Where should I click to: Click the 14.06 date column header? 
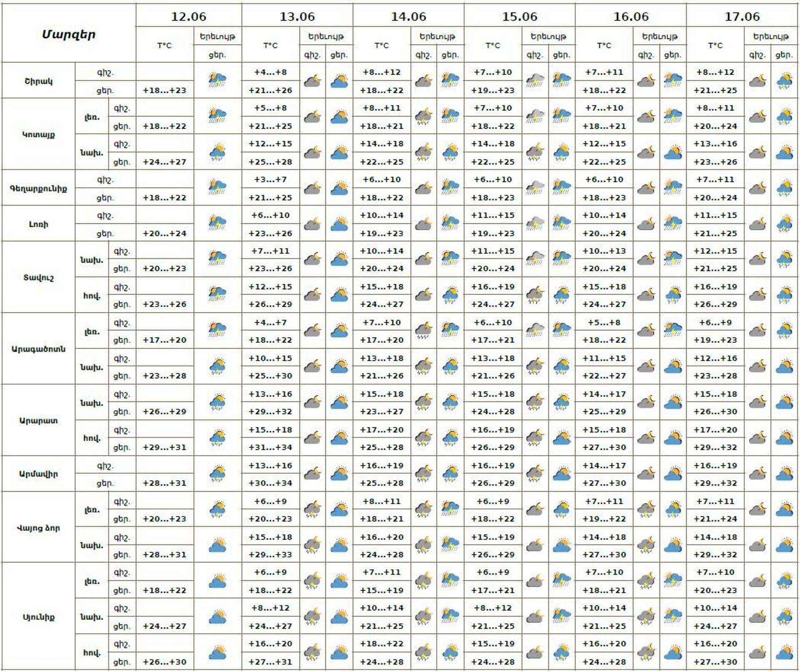[408, 17]
